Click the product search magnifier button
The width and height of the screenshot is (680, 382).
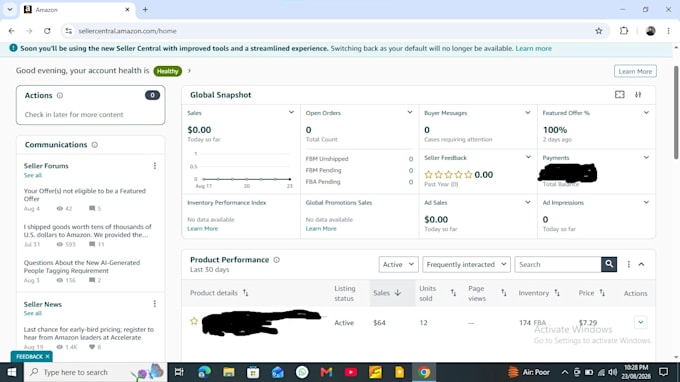(609, 264)
